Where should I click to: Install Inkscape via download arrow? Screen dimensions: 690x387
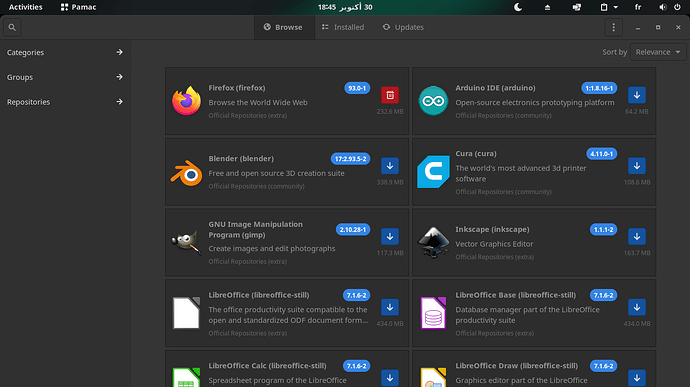click(637, 236)
